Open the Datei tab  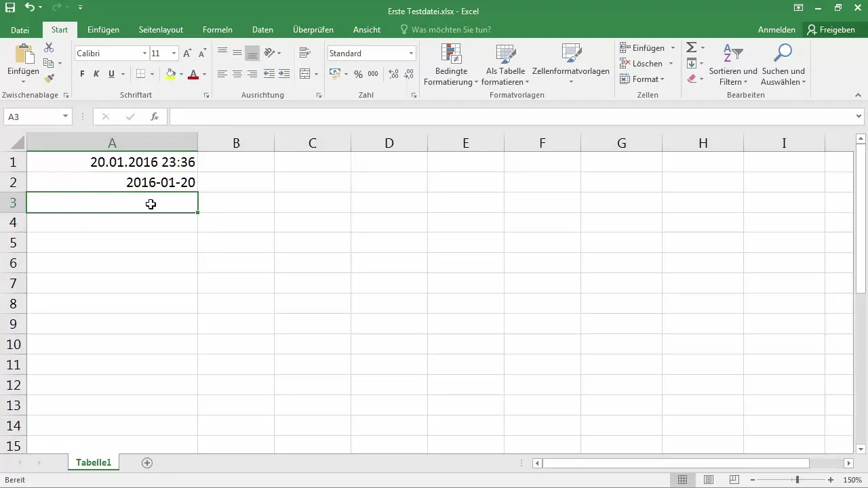tap(20, 30)
